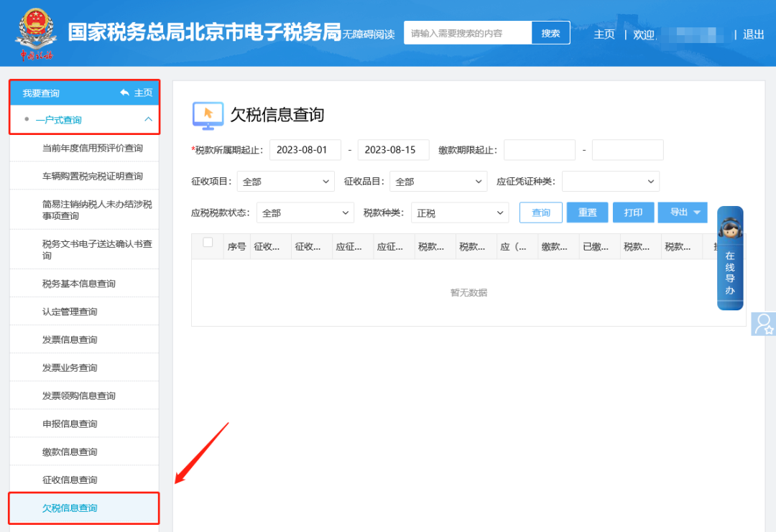Image resolution: width=776 pixels, height=532 pixels.
Task: Expand the 征收品目 dropdown
Action: (438, 182)
